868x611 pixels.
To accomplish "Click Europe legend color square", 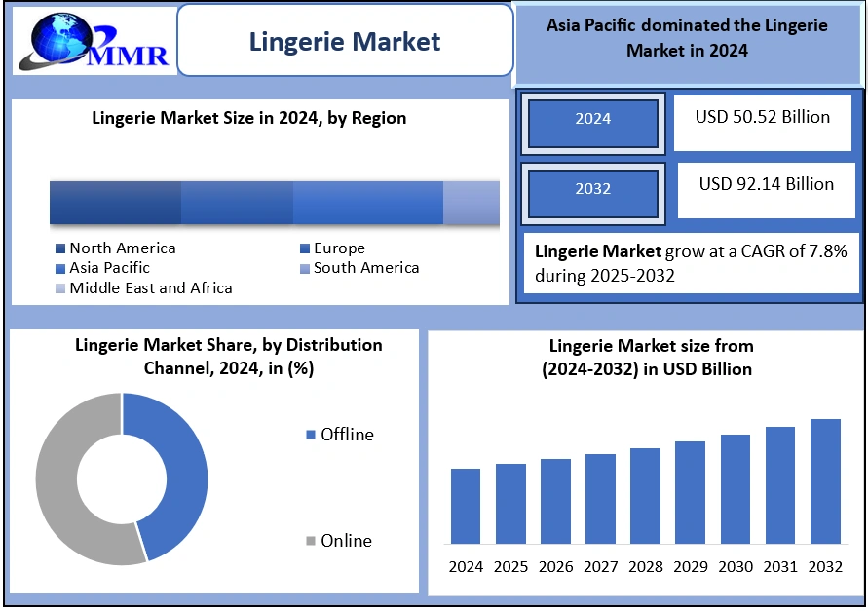I will coord(305,249).
